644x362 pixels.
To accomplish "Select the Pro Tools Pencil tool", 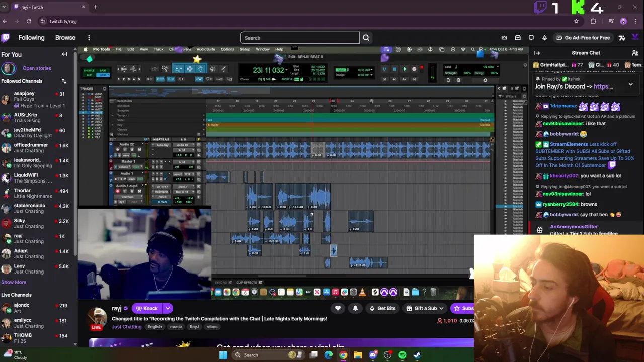I will 223,69.
